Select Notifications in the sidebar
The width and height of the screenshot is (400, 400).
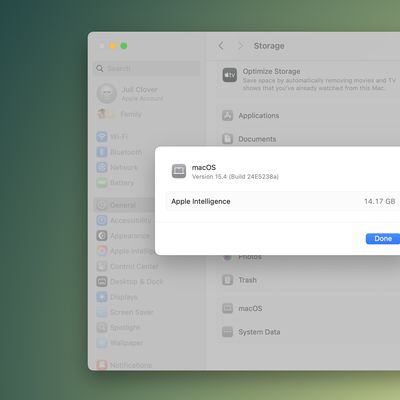click(x=131, y=365)
